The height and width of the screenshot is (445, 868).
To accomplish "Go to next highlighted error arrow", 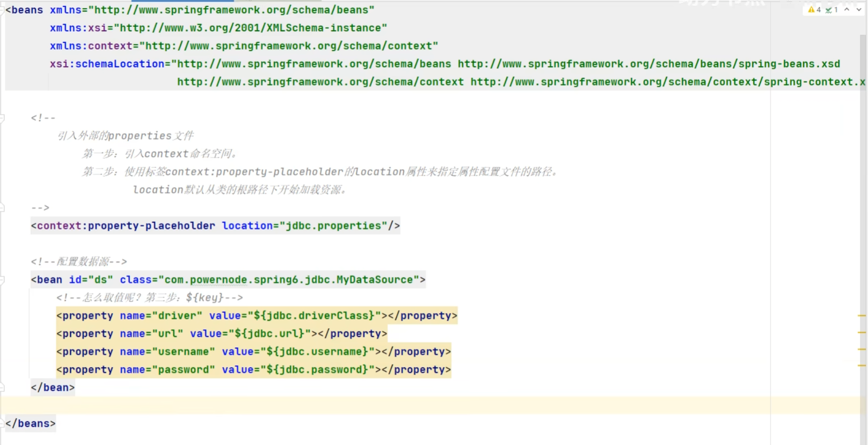I will tap(858, 10).
